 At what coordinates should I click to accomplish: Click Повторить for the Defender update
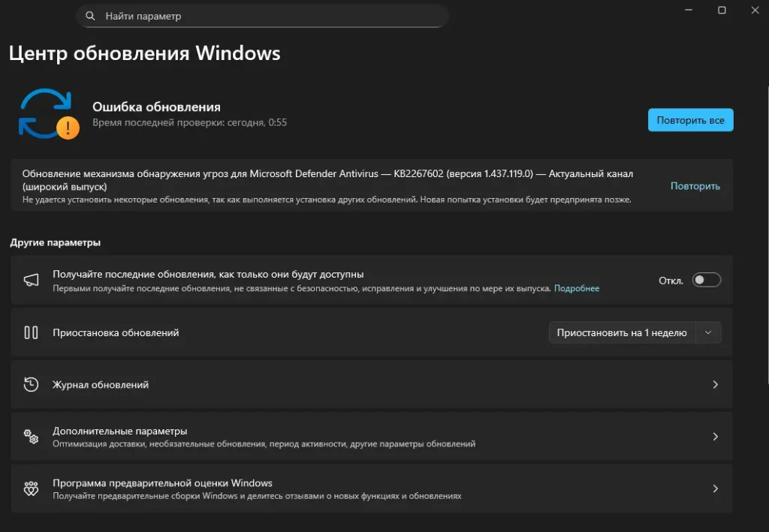pyautogui.click(x=695, y=186)
